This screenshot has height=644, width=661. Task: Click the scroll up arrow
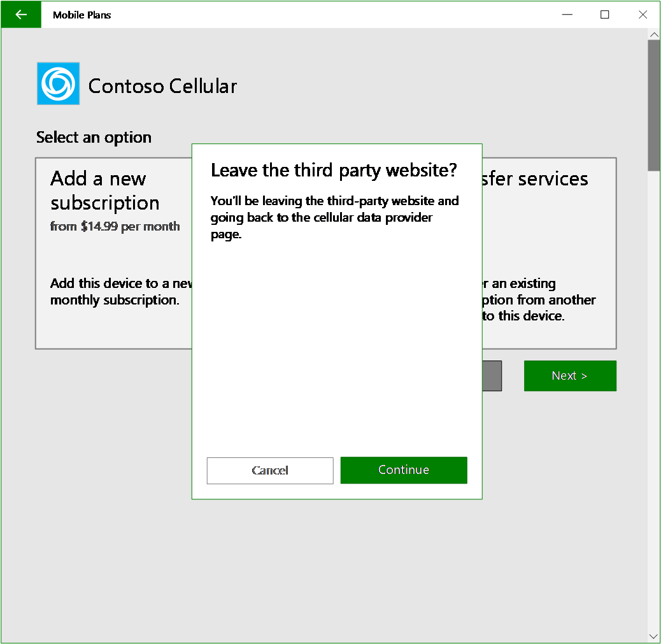654,34
